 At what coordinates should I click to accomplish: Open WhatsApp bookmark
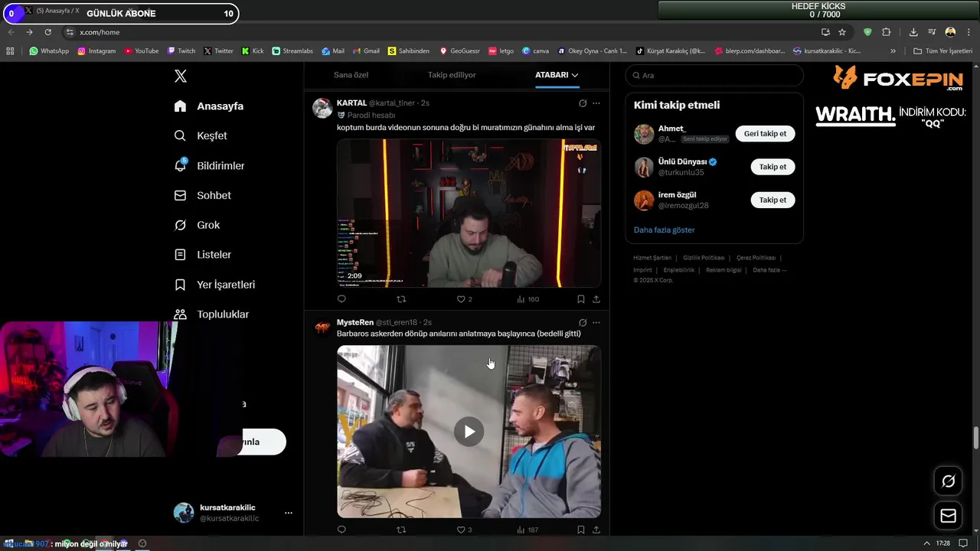click(x=49, y=51)
